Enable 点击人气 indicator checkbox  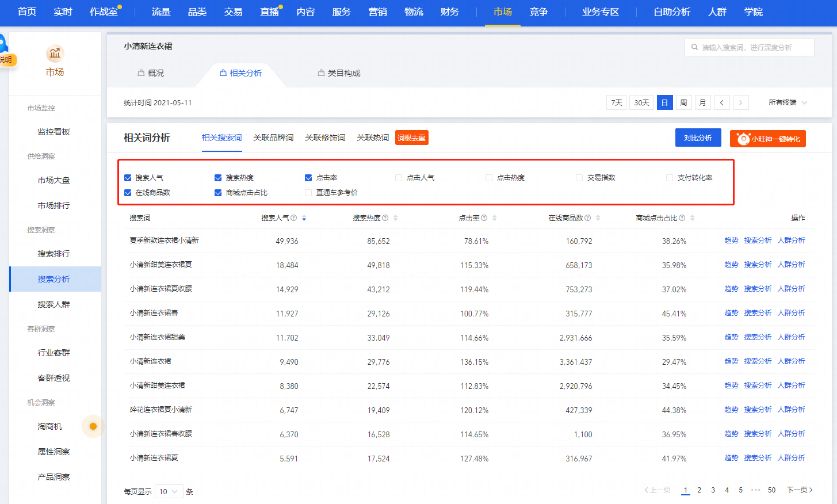click(x=399, y=178)
